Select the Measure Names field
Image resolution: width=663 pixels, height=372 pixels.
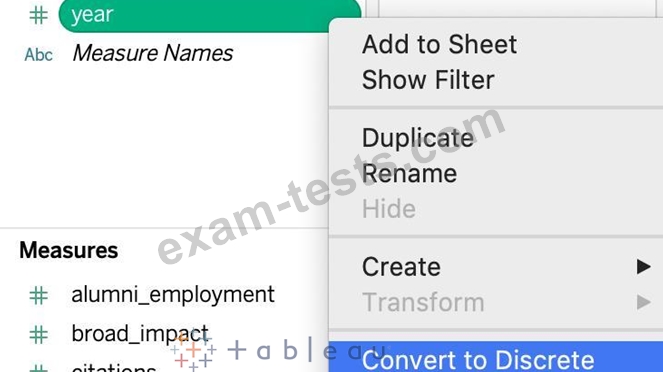pos(153,53)
